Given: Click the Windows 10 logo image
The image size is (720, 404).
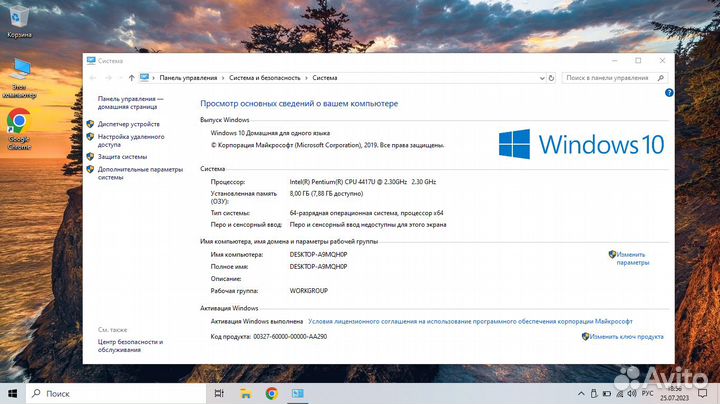Looking at the screenshot, I should pos(581,144).
